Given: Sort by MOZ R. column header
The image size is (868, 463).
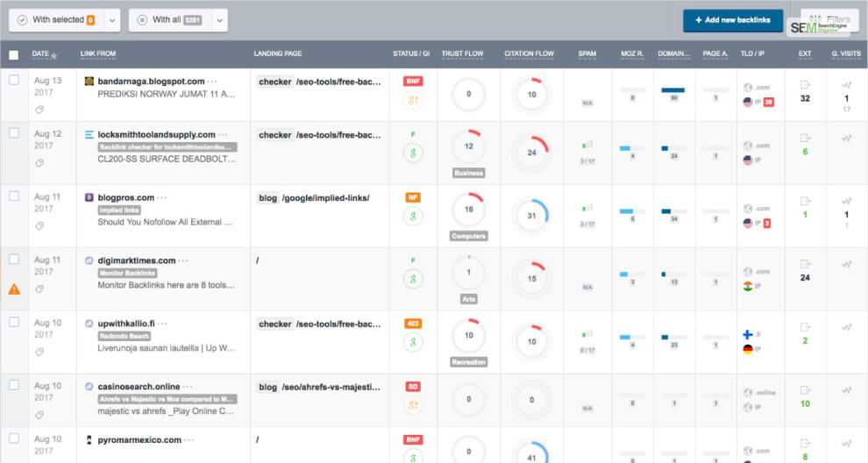Looking at the screenshot, I should coord(631,53).
